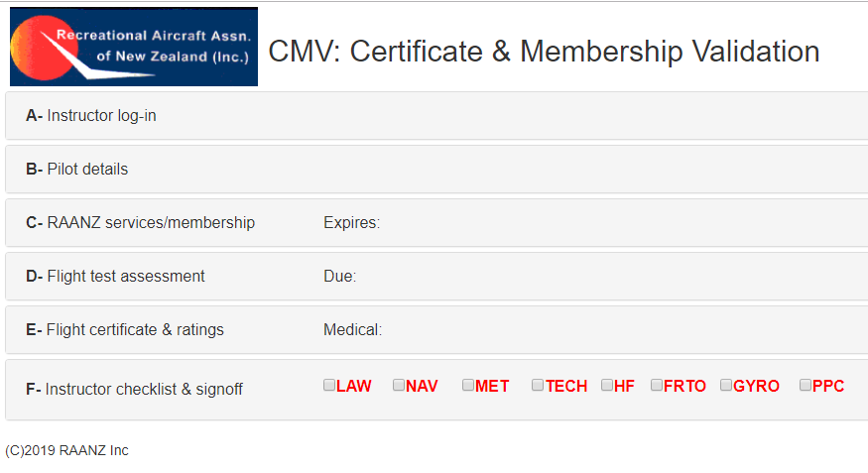The image size is (868, 473).
Task: Click the Medical: label in section E
Action: 352,330
